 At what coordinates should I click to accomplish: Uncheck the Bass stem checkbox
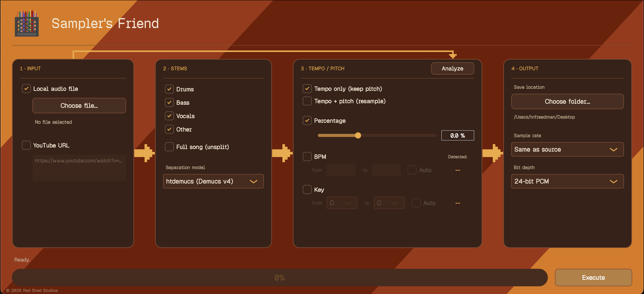[x=169, y=102]
